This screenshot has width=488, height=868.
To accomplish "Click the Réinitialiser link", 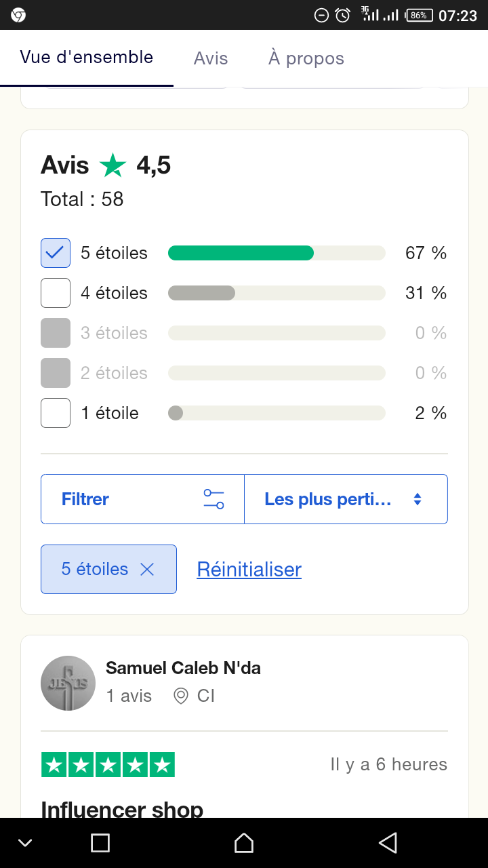I will tap(249, 570).
